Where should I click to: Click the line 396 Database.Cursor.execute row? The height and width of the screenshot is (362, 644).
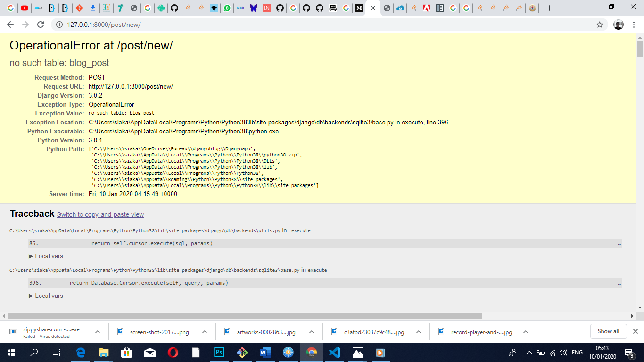click(x=325, y=283)
